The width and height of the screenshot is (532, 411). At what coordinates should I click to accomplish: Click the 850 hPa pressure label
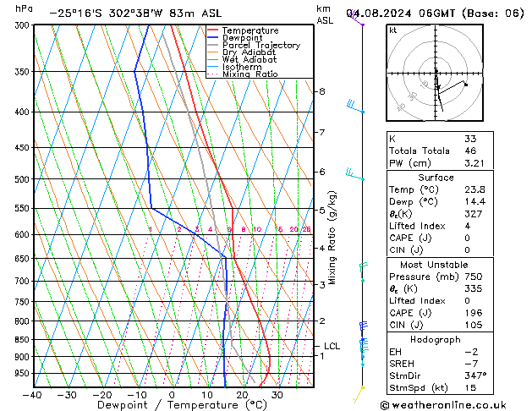(24, 339)
